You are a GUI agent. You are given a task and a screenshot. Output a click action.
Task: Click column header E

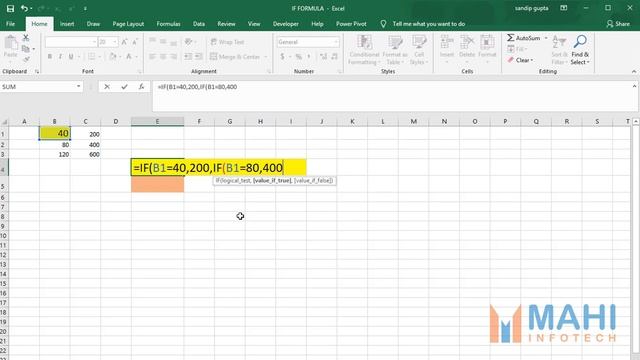tap(158, 122)
